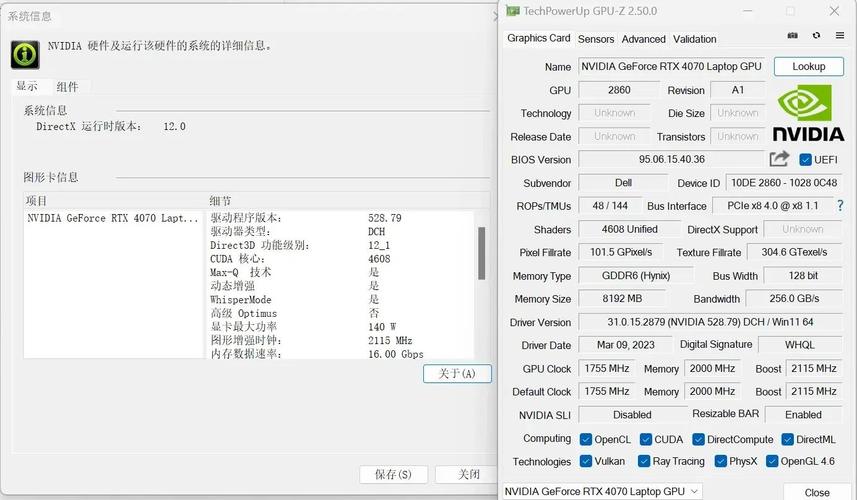Click the NVIDIA logo in GPU-Z
Screen dimensions: 857x500
808,113
